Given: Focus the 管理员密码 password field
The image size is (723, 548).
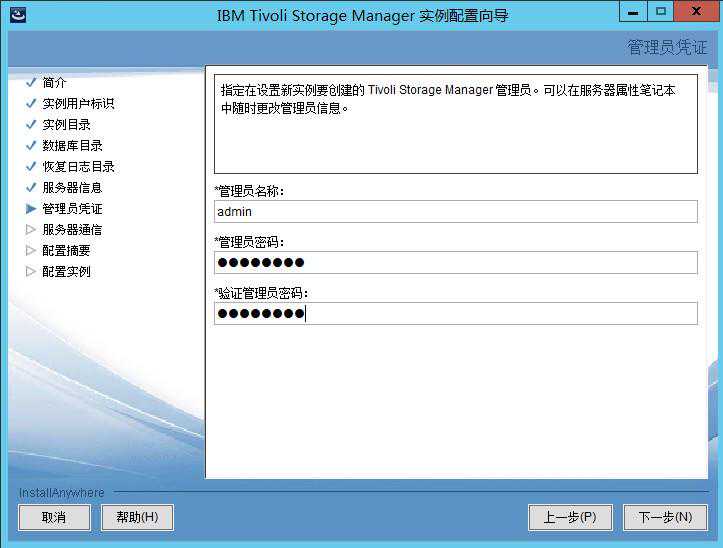Looking at the screenshot, I should click(455, 262).
